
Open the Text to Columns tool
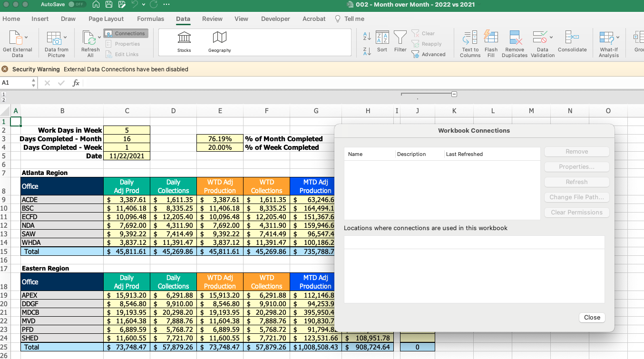point(470,38)
